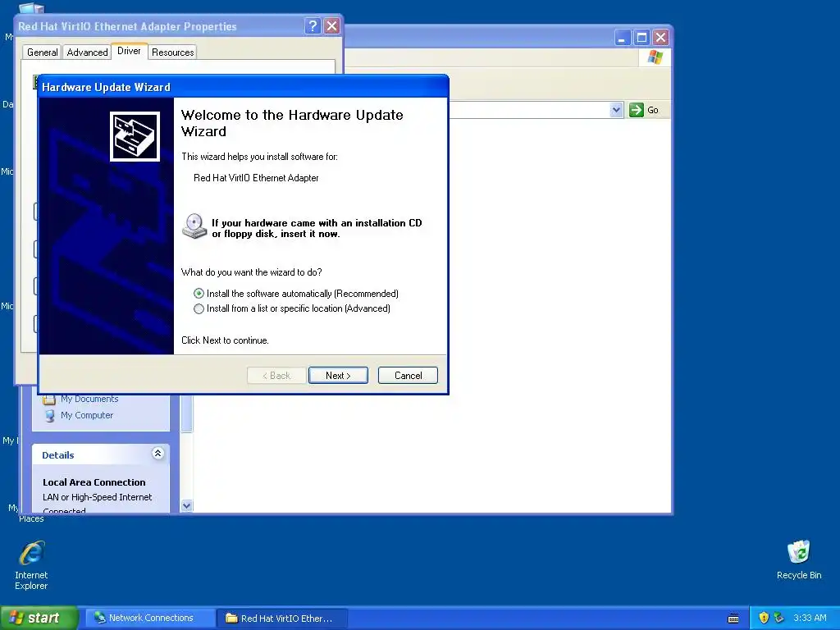Image resolution: width=840 pixels, height=630 pixels.
Task: Click the network connection tray icon
Action: pyautogui.click(x=779, y=618)
